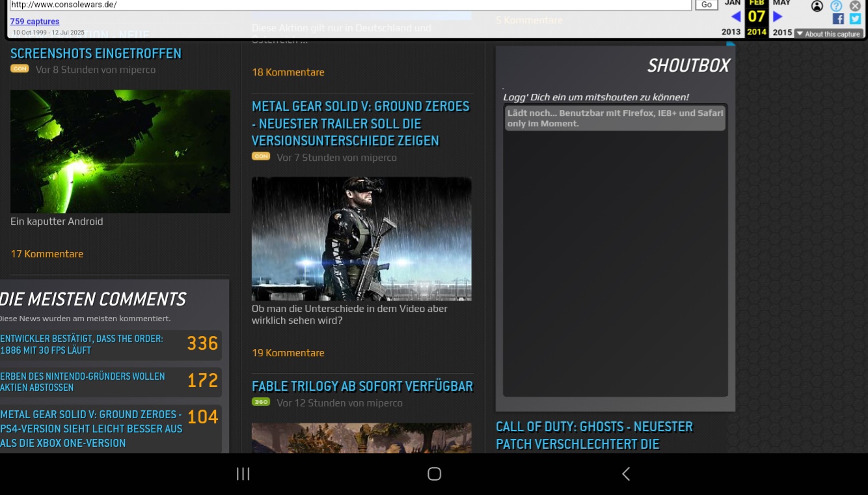
Task: Click the Fable Trilogy article image
Action: (x=362, y=438)
